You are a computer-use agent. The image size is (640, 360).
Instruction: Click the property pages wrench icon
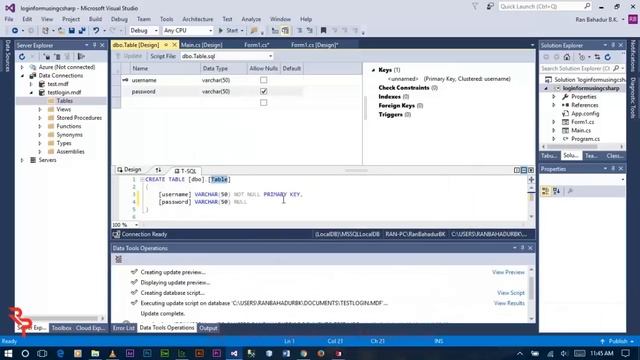[x=571, y=191]
